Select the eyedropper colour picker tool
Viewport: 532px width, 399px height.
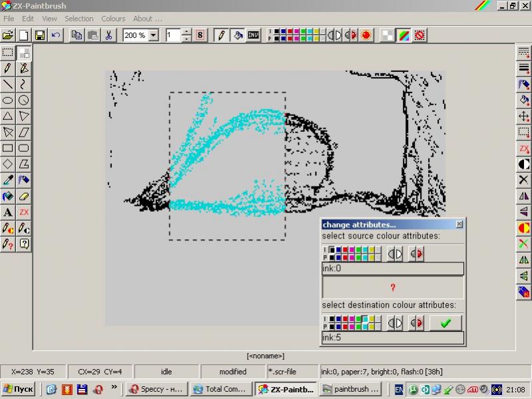coord(8,181)
